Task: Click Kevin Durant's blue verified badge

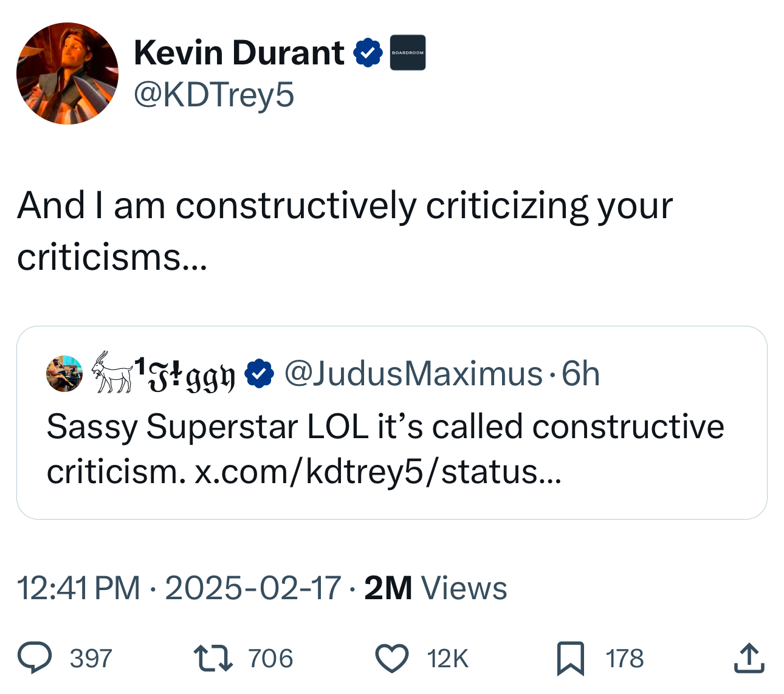Action: click(x=367, y=53)
